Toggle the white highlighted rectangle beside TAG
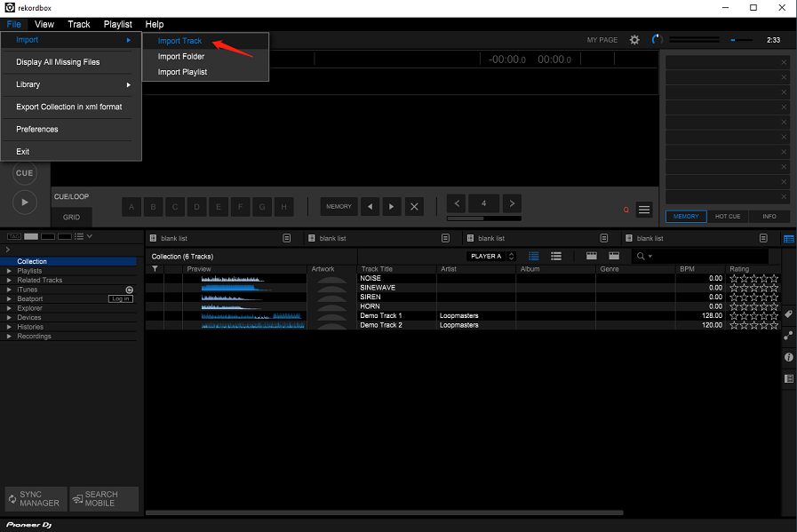The image size is (797, 532). click(x=31, y=236)
